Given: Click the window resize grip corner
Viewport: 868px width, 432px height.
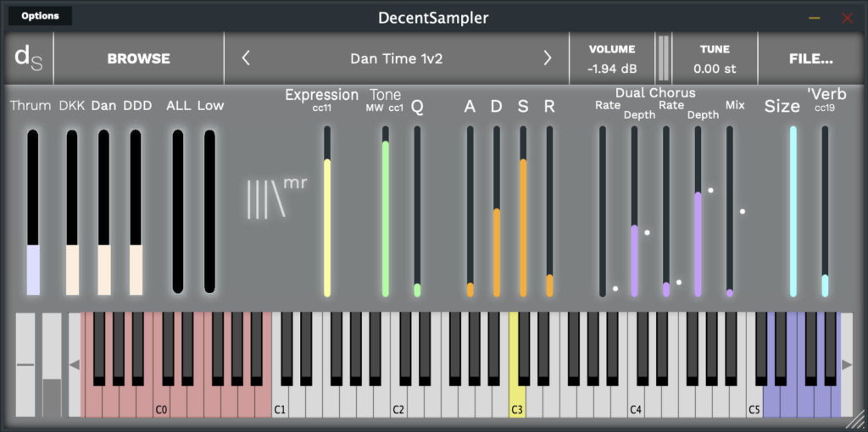Looking at the screenshot, I should click(x=857, y=420).
